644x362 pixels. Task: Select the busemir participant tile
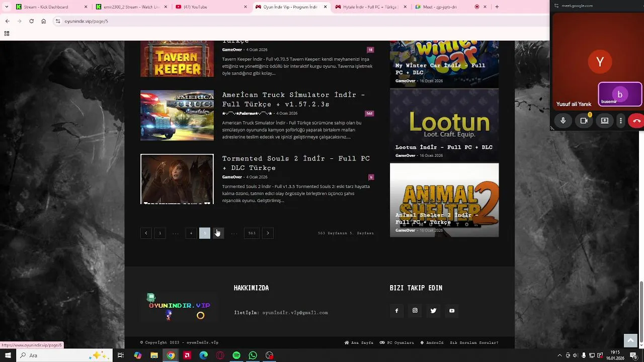[x=620, y=95]
